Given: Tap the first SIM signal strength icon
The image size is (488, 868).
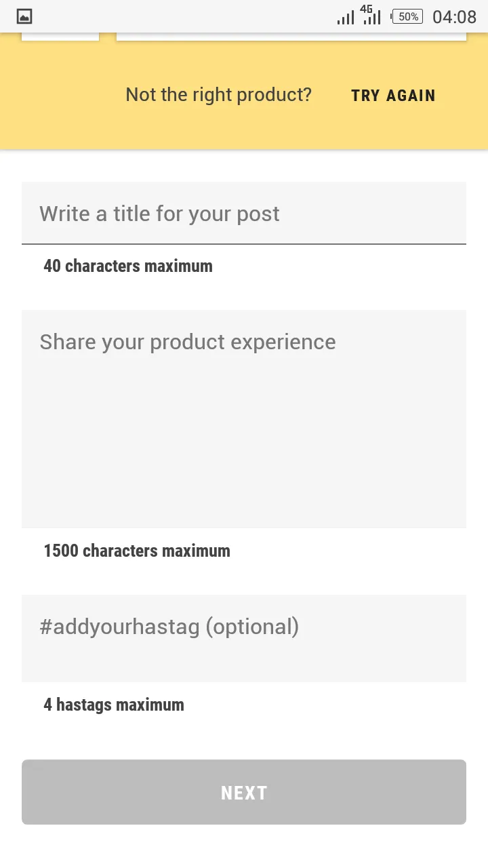Looking at the screenshot, I should [x=346, y=17].
